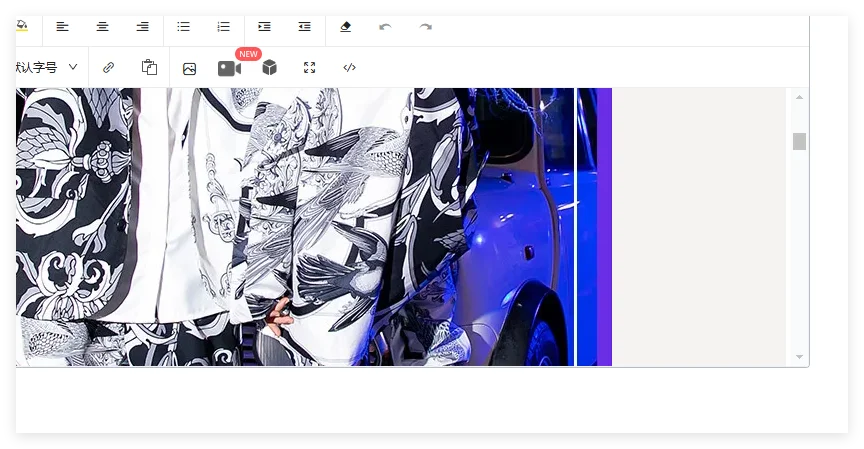
Task: Insert a video with the camera icon
Action: point(229,68)
